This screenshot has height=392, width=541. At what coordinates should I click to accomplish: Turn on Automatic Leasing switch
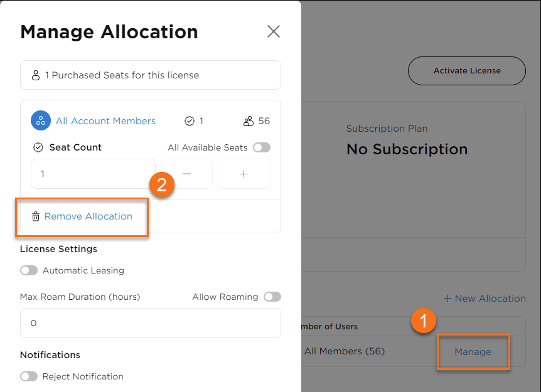click(x=29, y=270)
